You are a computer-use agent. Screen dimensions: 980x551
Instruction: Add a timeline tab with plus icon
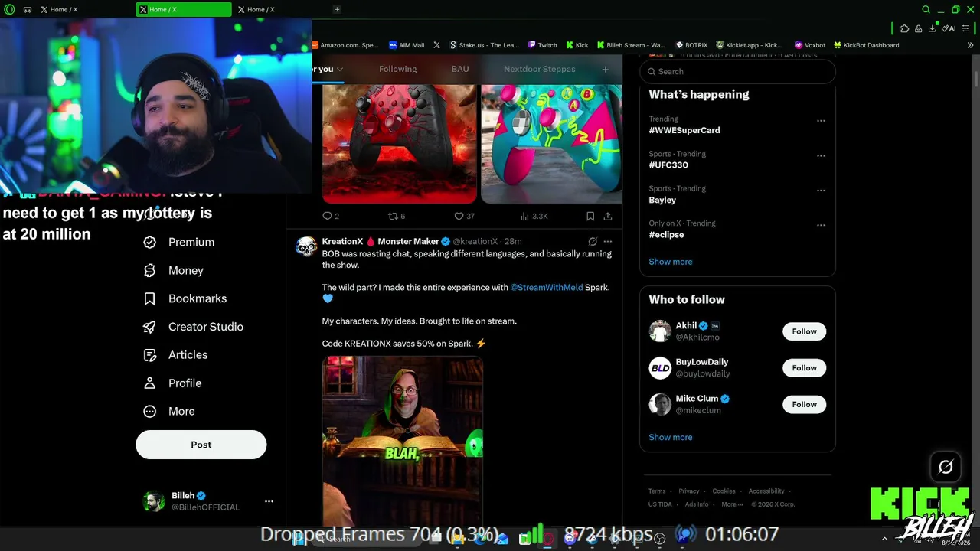pos(605,69)
